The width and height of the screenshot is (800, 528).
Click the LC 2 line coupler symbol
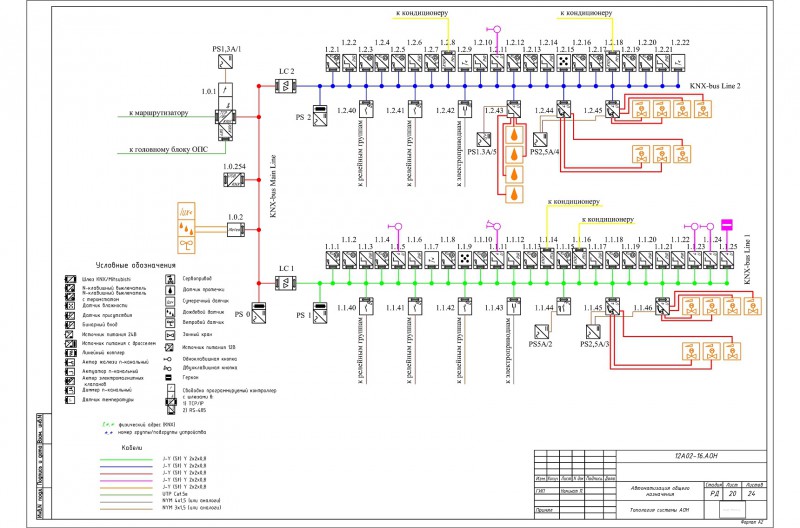[x=285, y=86]
